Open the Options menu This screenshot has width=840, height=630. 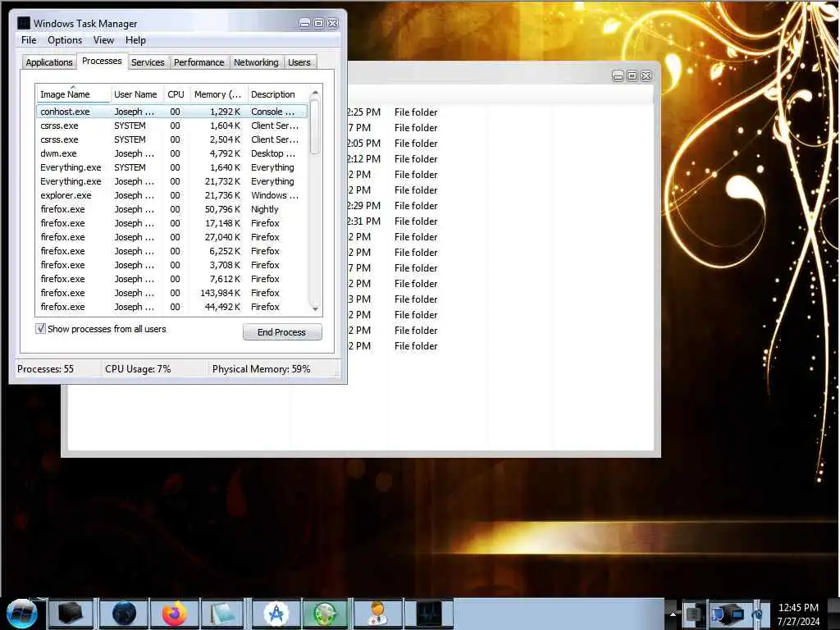[x=65, y=40]
